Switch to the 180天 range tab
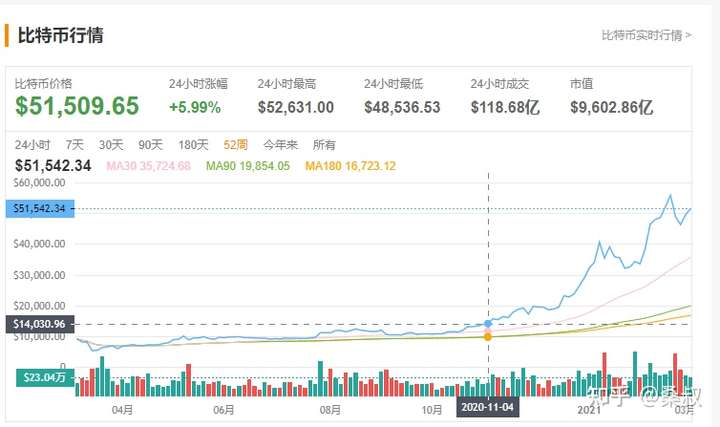720x427 pixels. click(x=193, y=145)
